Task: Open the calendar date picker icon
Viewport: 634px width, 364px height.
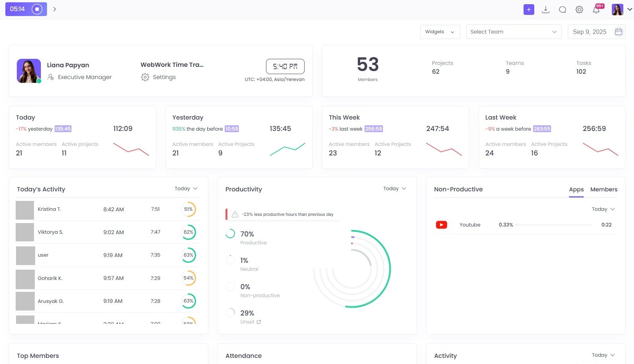Action: (x=618, y=32)
